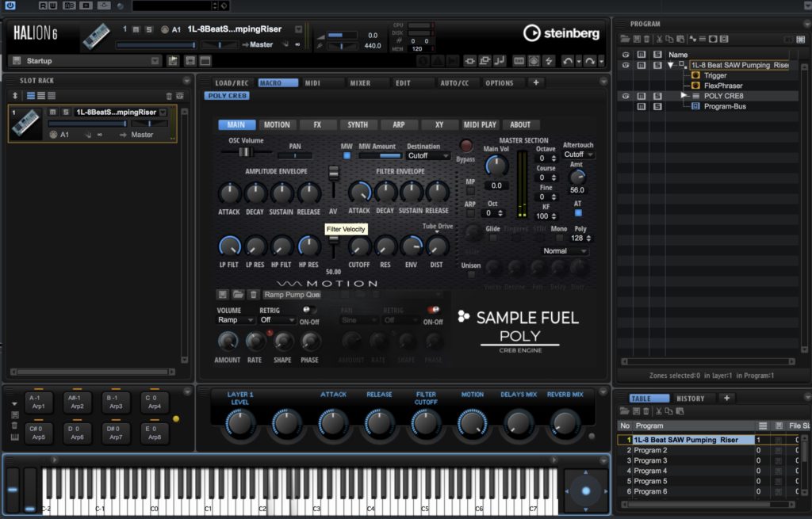
Task: Click the copy icon in Program tree toolbar
Action: click(669, 40)
